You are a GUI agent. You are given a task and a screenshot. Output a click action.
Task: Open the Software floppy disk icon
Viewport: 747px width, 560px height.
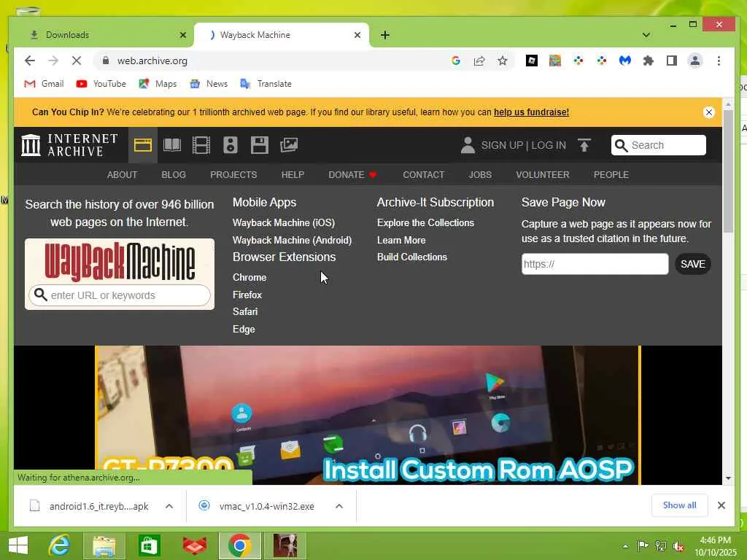point(260,145)
